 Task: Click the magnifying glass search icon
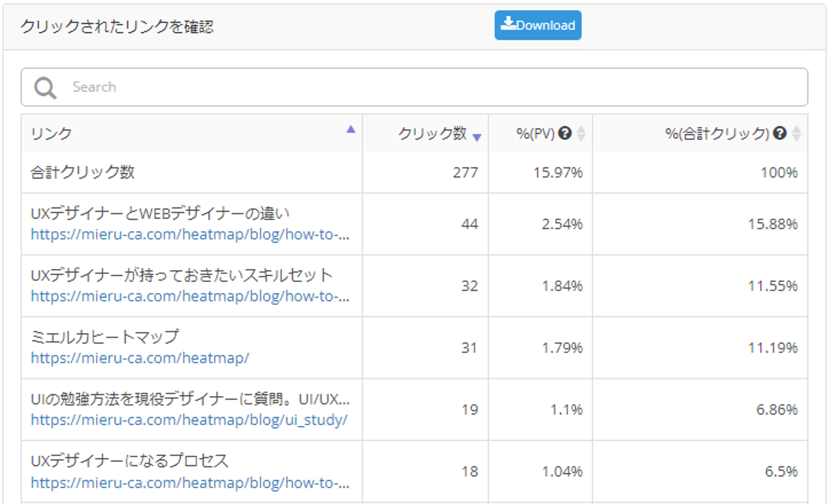(45, 88)
